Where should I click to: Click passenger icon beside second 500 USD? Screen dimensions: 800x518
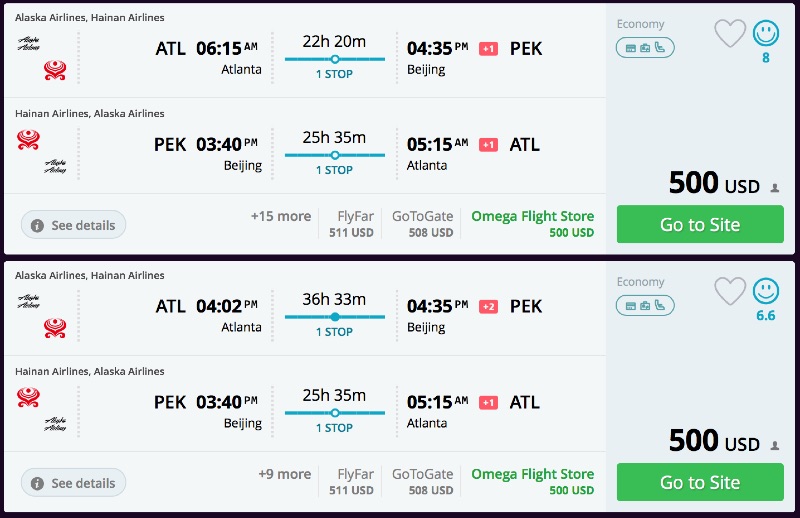tap(775, 445)
